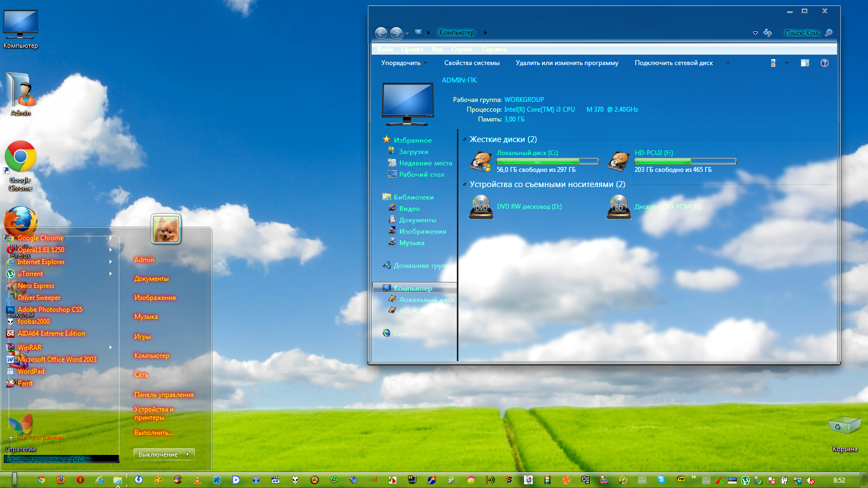Open the Корзина recycle bin on desktop
Viewport: 868px width, 488px height.
pos(844,426)
